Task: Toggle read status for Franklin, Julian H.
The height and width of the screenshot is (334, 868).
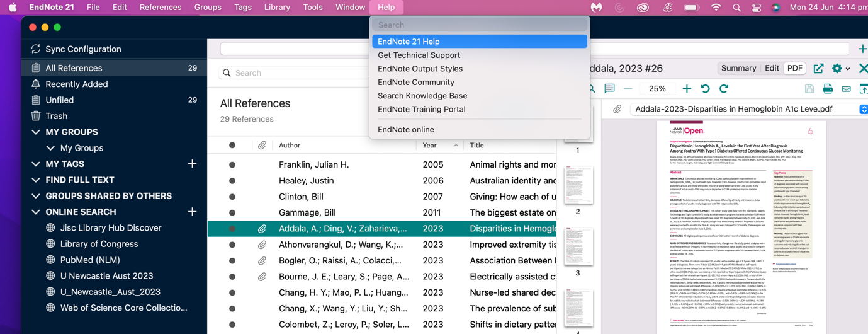Action: pyautogui.click(x=232, y=164)
